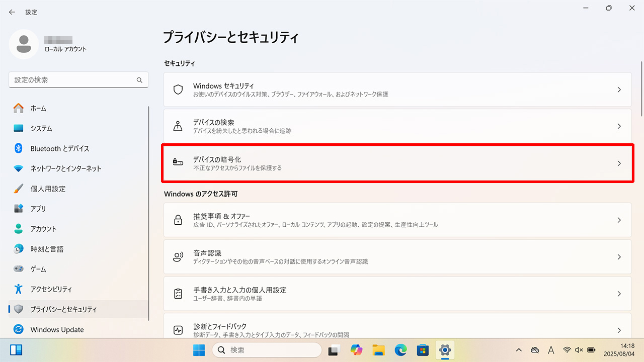Open 音声認識 settings entry

tap(397, 257)
